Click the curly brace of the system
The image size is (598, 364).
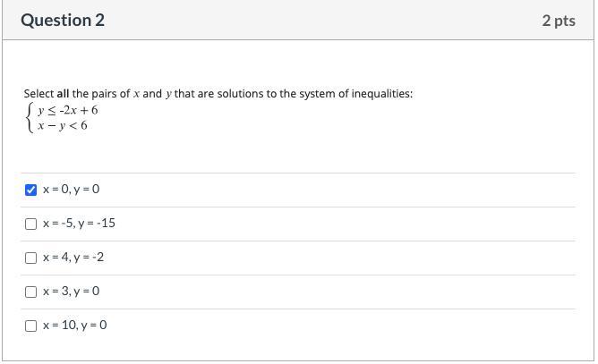pos(30,117)
